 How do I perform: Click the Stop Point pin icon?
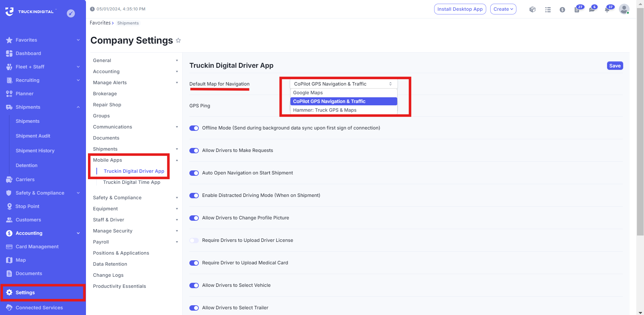(9, 206)
